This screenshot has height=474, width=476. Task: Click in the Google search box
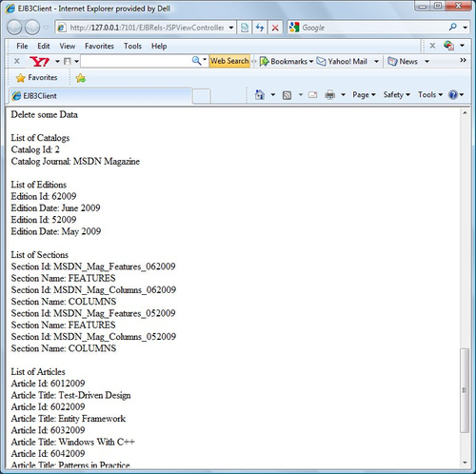373,28
